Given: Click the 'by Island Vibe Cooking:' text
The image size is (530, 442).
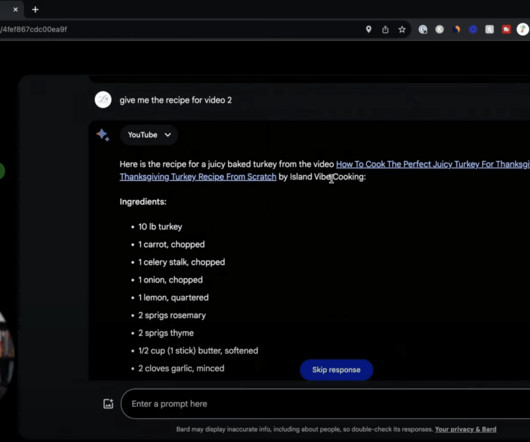Looking at the screenshot, I should pos(322,177).
